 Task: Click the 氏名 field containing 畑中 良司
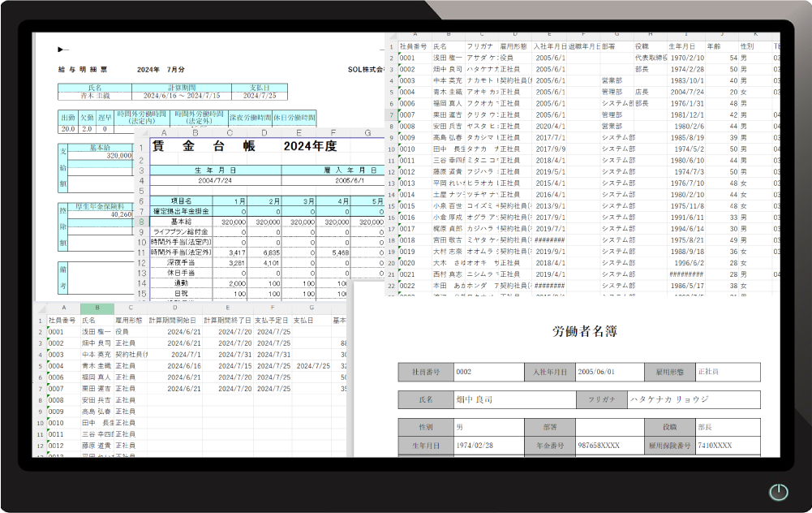click(514, 400)
